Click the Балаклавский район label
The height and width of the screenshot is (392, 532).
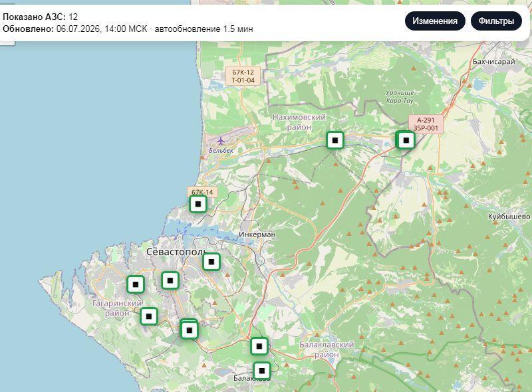[327, 349]
